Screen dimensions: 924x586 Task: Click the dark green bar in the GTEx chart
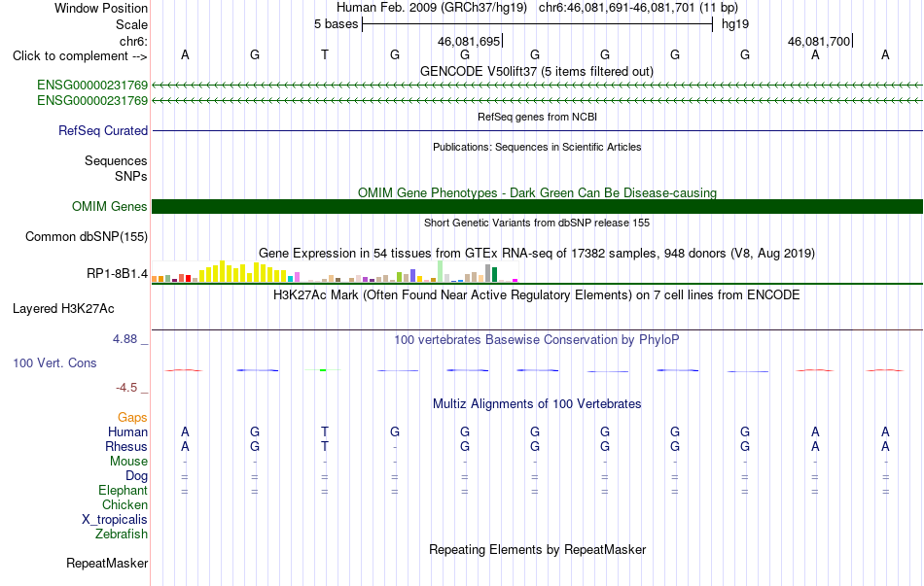tap(494, 274)
